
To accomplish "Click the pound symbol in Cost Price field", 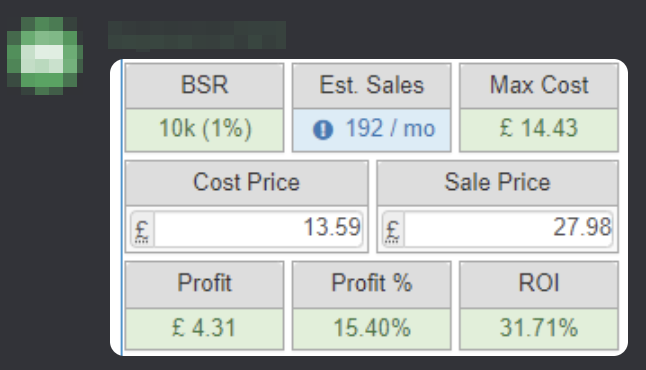I will coord(142,229).
